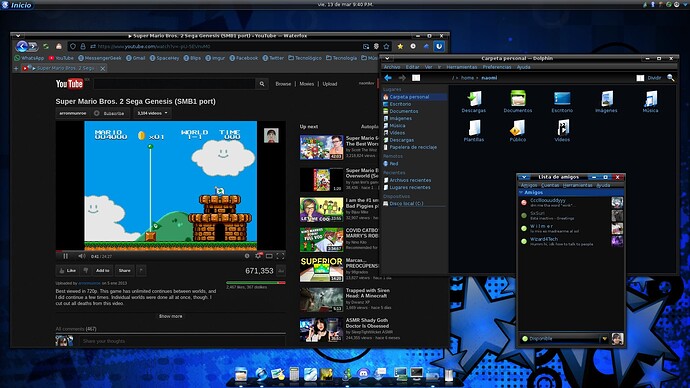Go back in Waterfox browser

pos(21,46)
